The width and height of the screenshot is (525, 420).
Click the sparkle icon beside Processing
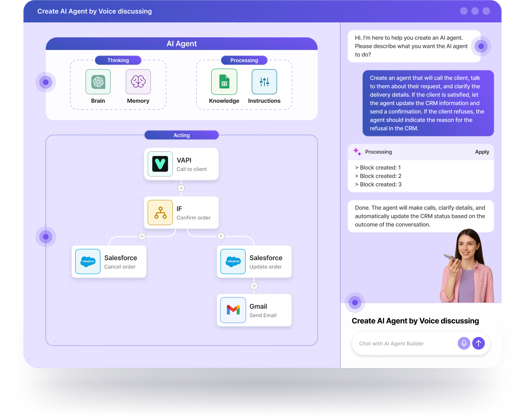pyautogui.click(x=357, y=152)
